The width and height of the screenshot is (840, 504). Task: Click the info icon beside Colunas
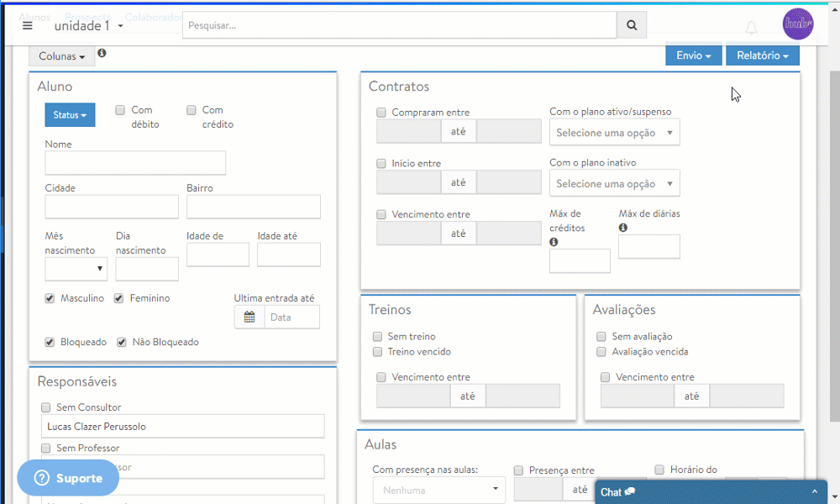coord(102,54)
